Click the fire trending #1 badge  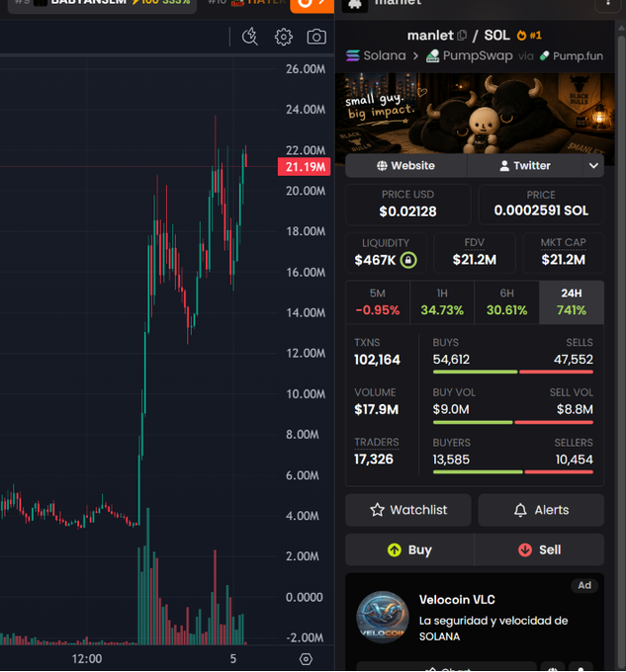click(x=529, y=36)
